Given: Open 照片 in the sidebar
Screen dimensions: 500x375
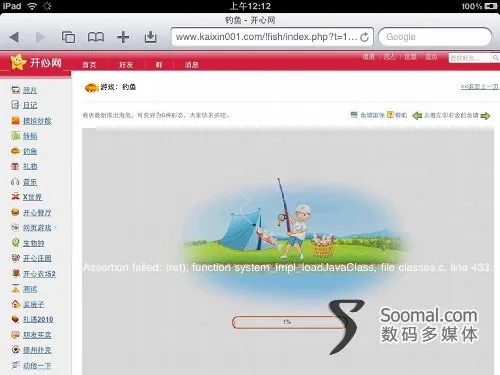Looking at the screenshot, I should (30, 90).
